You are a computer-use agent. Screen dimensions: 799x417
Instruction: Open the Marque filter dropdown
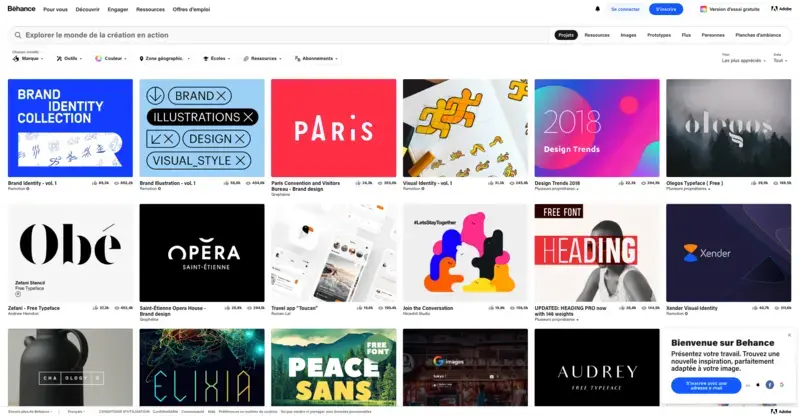[x=28, y=59]
